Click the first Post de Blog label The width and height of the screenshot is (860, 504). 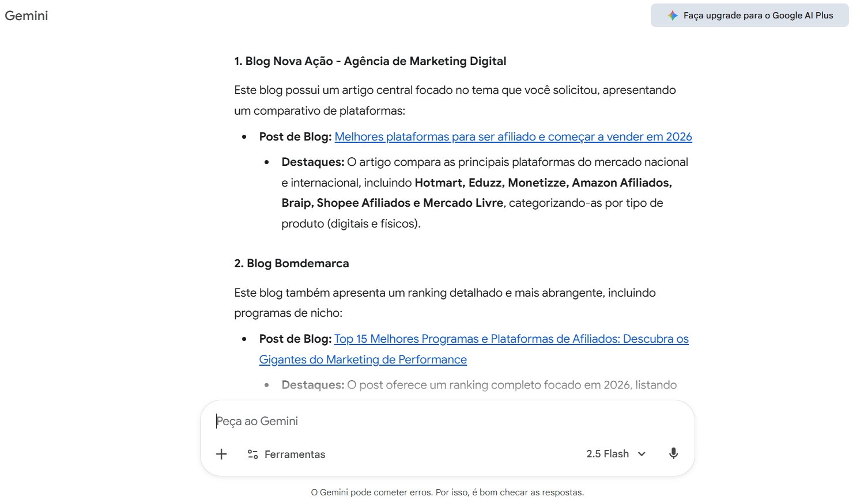295,137
